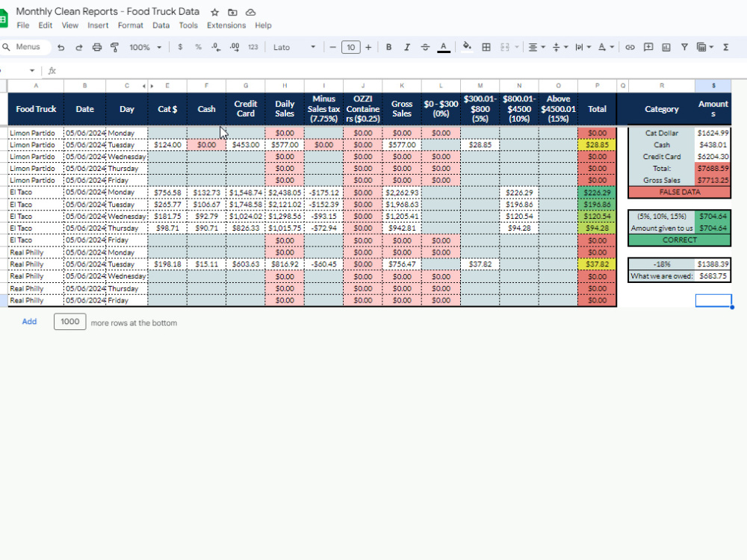Insert chart icon
Screen dimensions: 747x560
[666, 47]
